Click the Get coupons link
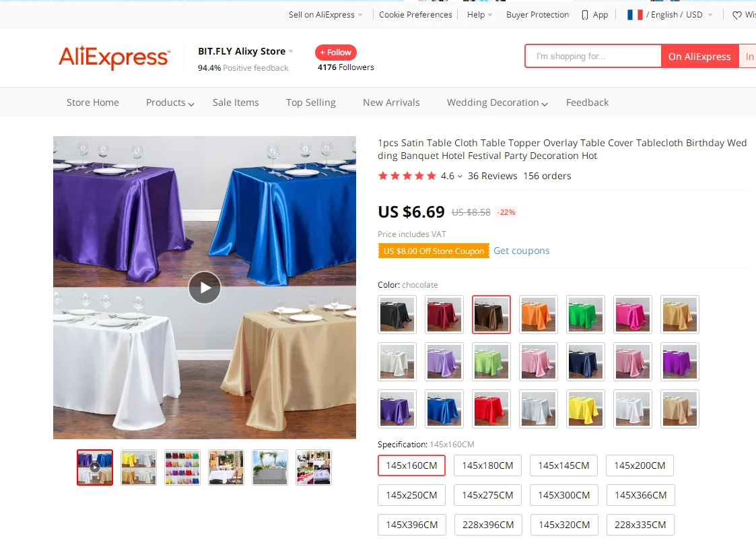This screenshot has height=547, width=756. point(521,251)
